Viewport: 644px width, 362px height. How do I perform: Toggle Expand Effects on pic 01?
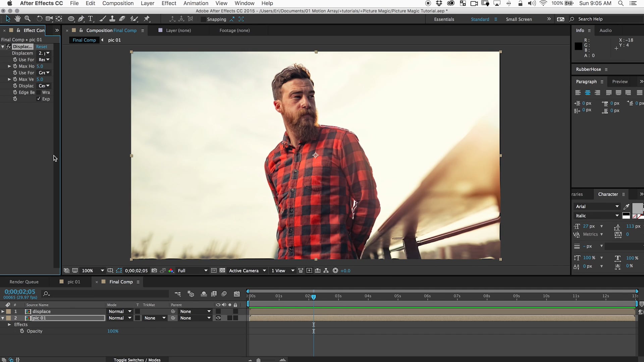coord(9,324)
